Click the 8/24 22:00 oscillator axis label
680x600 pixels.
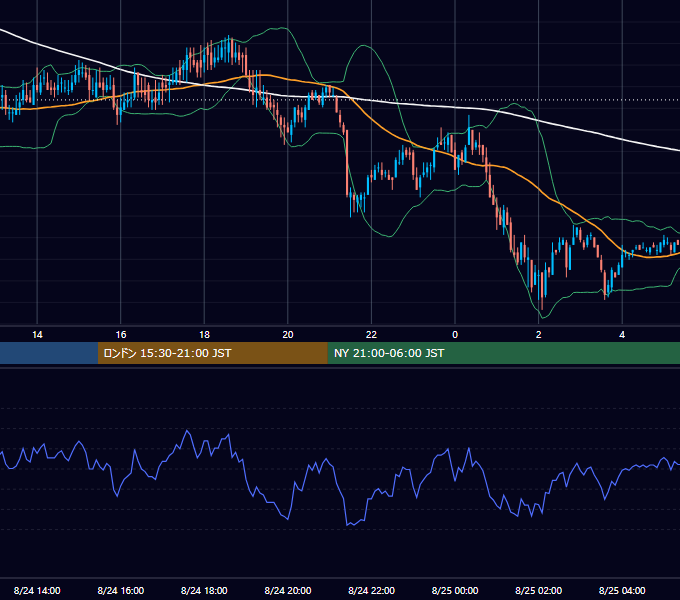pos(371,590)
